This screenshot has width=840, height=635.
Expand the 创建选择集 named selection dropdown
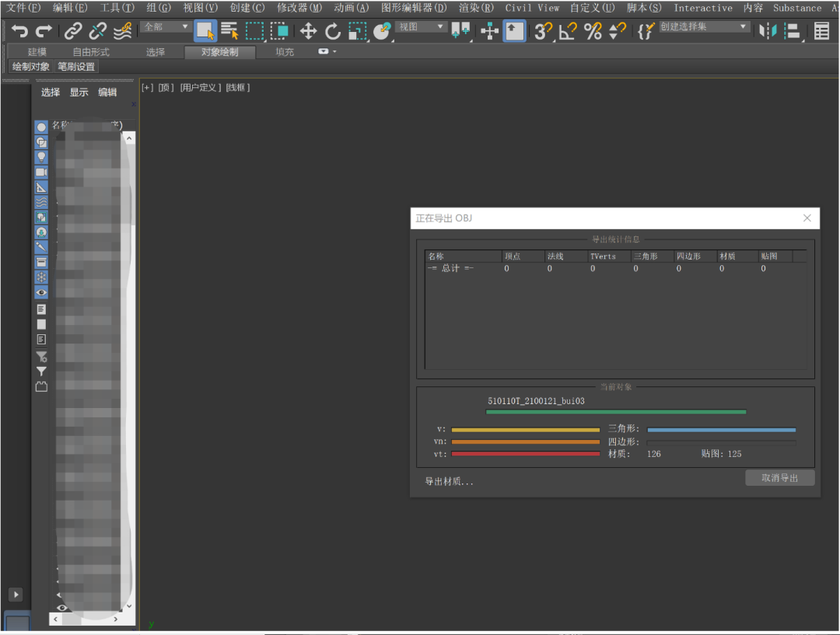704,27
